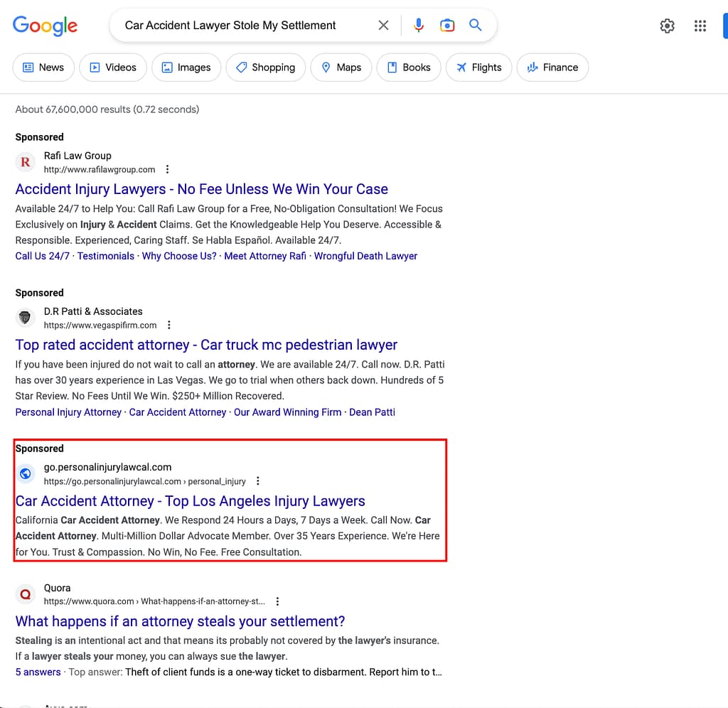Switch to the Finance tab
The height and width of the screenshot is (708, 728).
click(x=552, y=68)
